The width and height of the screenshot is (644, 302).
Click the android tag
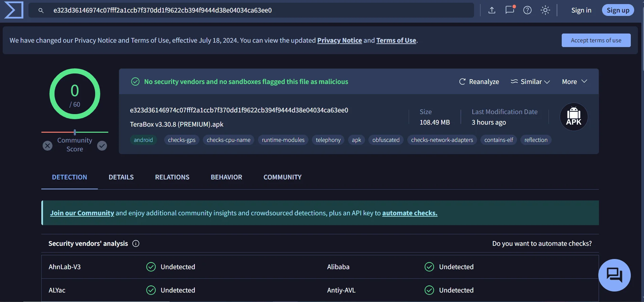[x=143, y=140]
